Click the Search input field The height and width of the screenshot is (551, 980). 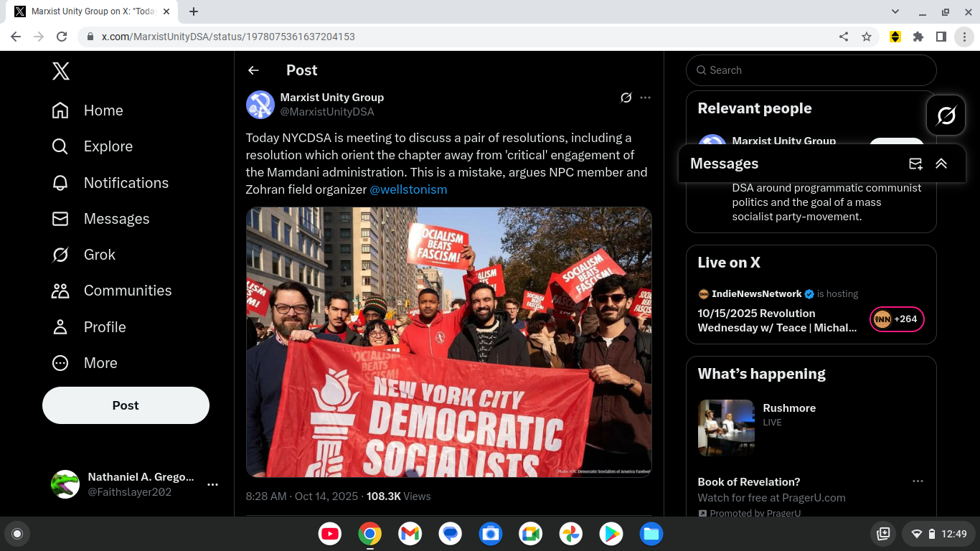point(811,70)
